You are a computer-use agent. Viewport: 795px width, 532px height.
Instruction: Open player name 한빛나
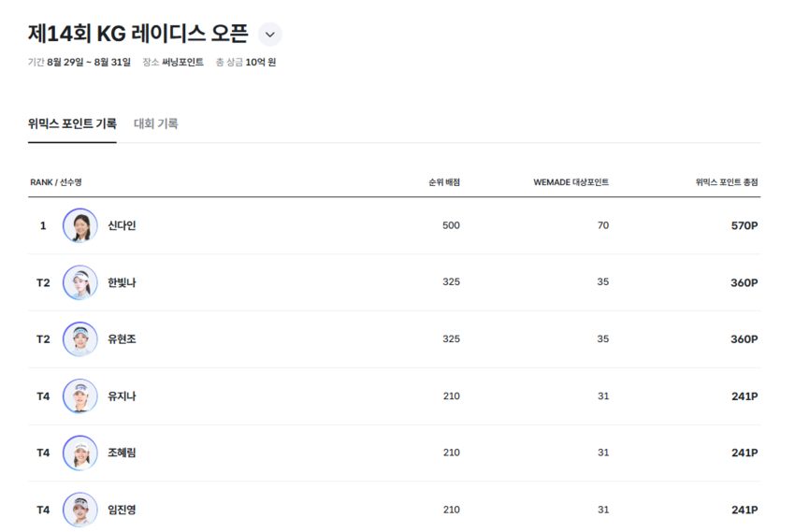click(x=122, y=282)
